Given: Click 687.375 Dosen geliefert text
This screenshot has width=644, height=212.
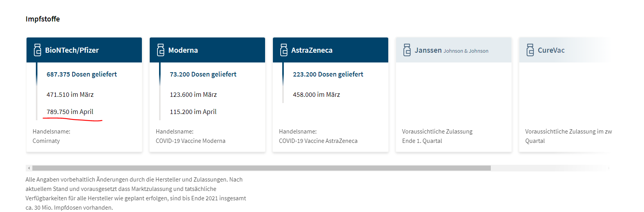Looking at the screenshot, I should (x=81, y=74).
